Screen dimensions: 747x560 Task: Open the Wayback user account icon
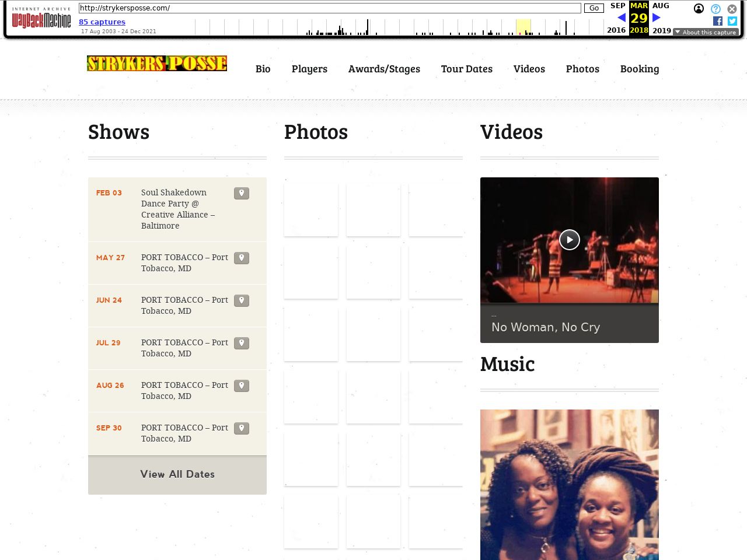click(x=699, y=9)
